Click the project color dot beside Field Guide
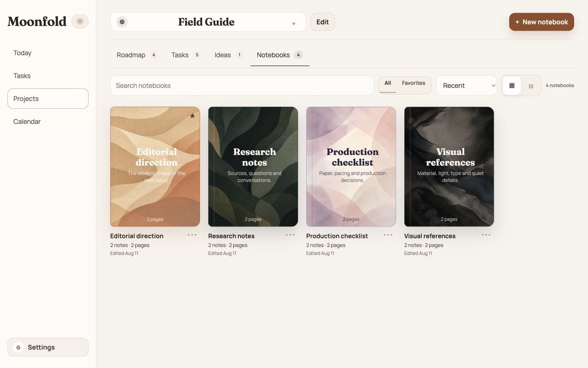Viewport: 588px width, 368px height. tap(122, 22)
